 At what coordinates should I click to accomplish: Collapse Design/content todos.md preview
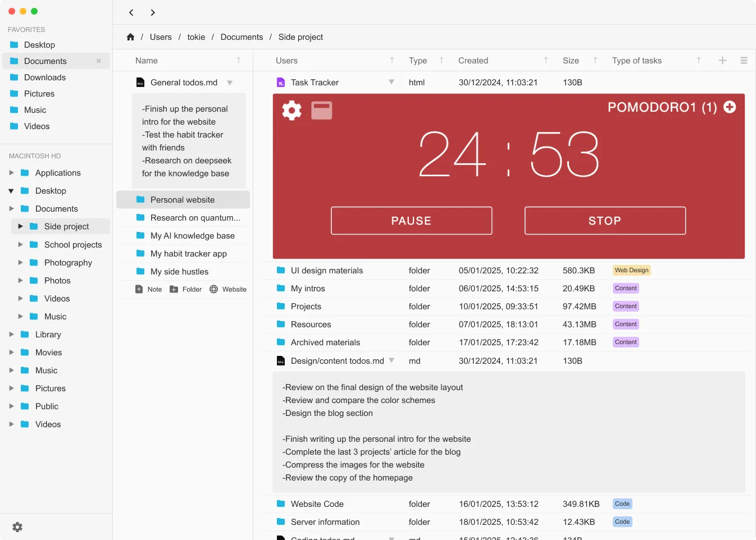pos(391,360)
